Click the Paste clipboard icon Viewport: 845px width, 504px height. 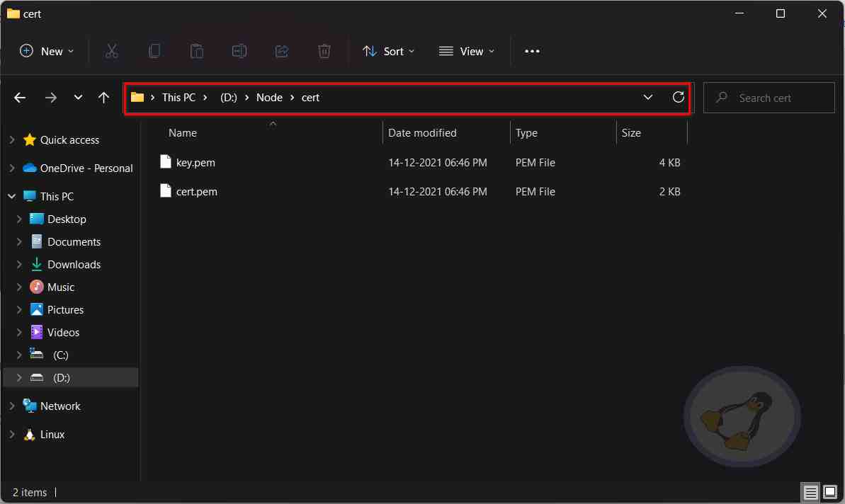tap(197, 51)
